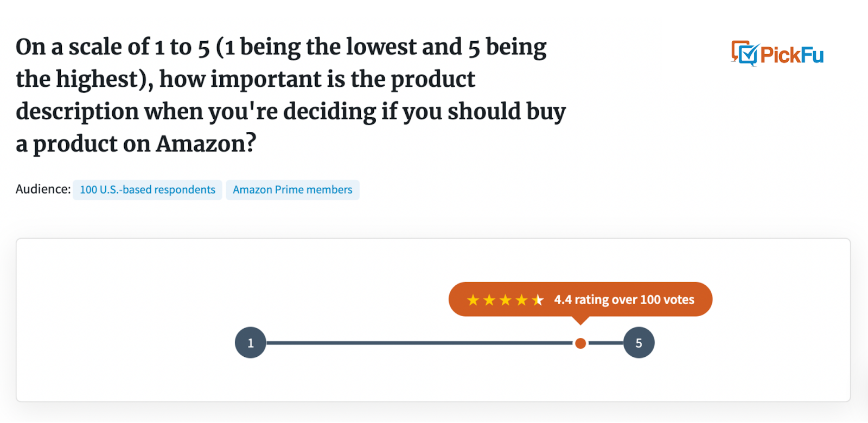This screenshot has width=868, height=423.
Task: Click the '4.4 rating over 100 votes' text
Action: [624, 299]
